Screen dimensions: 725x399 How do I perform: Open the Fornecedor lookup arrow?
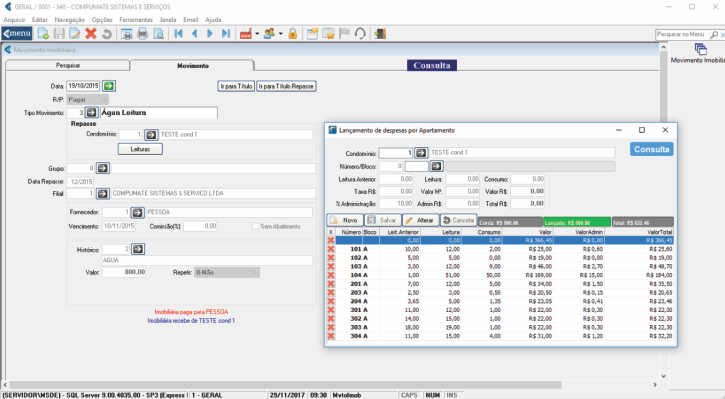point(137,212)
